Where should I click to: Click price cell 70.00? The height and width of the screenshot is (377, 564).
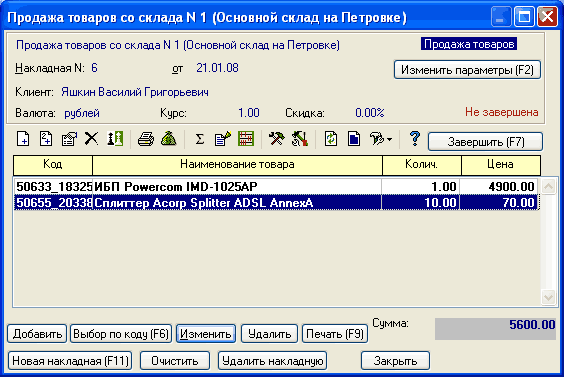pos(499,203)
